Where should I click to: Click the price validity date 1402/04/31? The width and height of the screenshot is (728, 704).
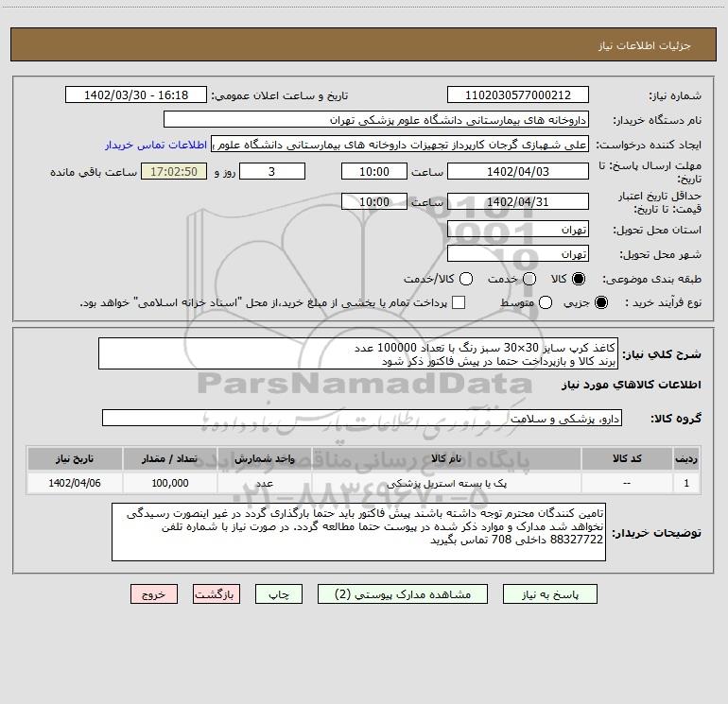pyautogui.click(x=518, y=202)
